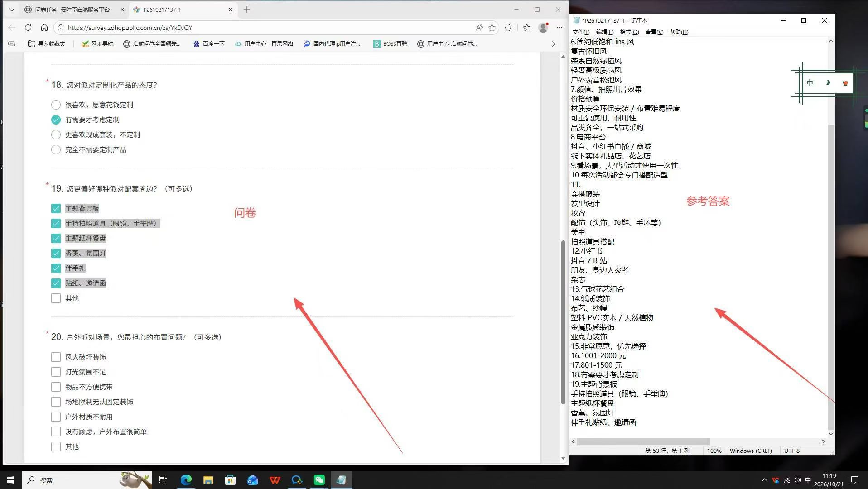The width and height of the screenshot is (868, 489).
Task: Check 场地限制无法固定装饰 option
Action: point(56,402)
